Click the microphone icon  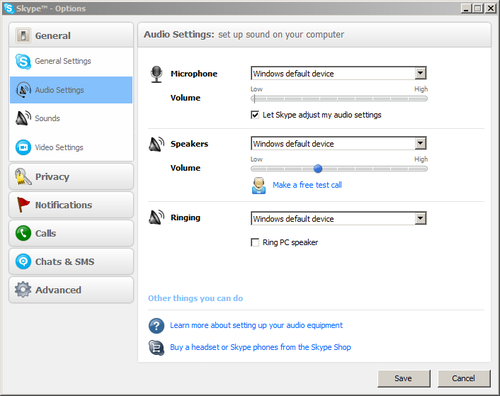(x=156, y=74)
